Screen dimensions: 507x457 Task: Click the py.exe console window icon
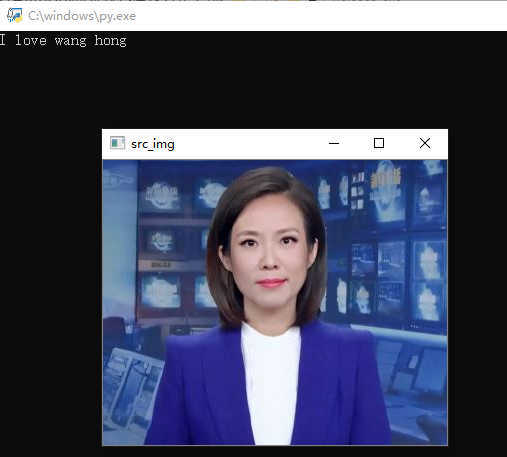coord(15,16)
